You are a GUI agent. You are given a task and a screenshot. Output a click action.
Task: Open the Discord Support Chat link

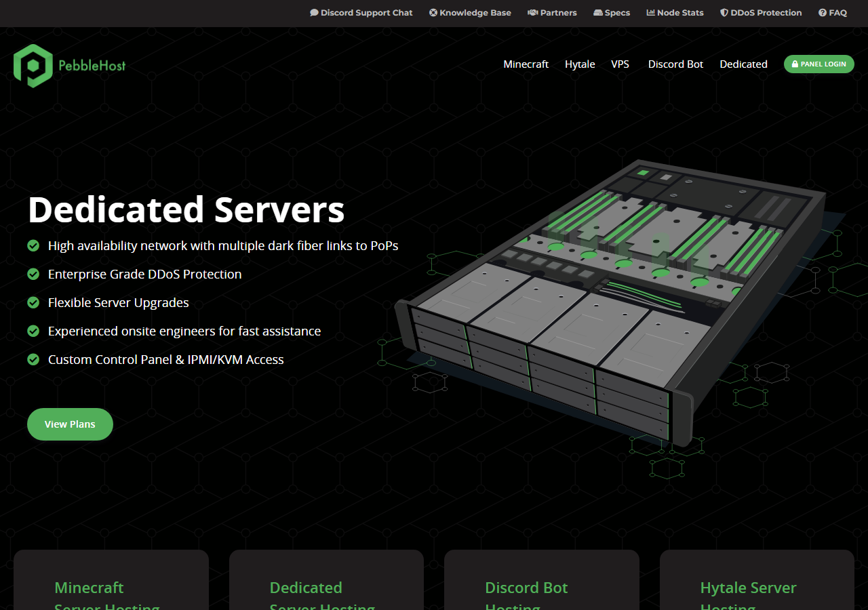tap(361, 13)
